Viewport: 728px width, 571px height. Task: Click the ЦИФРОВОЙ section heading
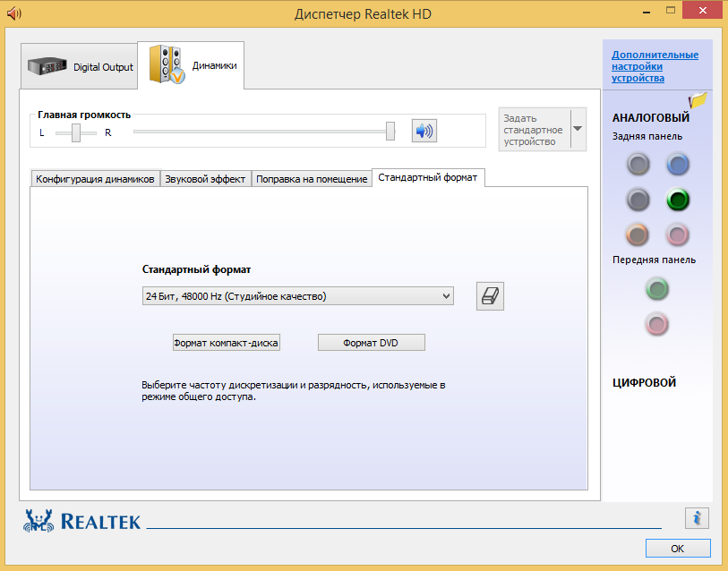point(644,382)
